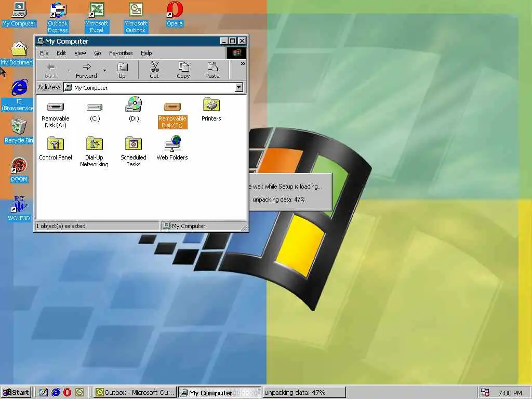Select the Outlook Express desktop shortcut
The width and height of the screenshot is (532, 399).
(x=58, y=18)
